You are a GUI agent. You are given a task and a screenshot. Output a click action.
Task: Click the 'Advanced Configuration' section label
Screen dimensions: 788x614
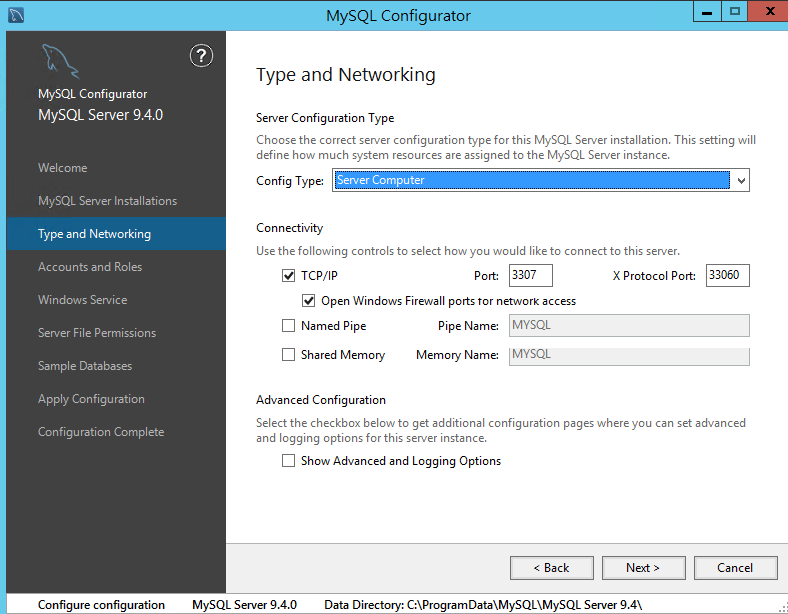(321, 400)
